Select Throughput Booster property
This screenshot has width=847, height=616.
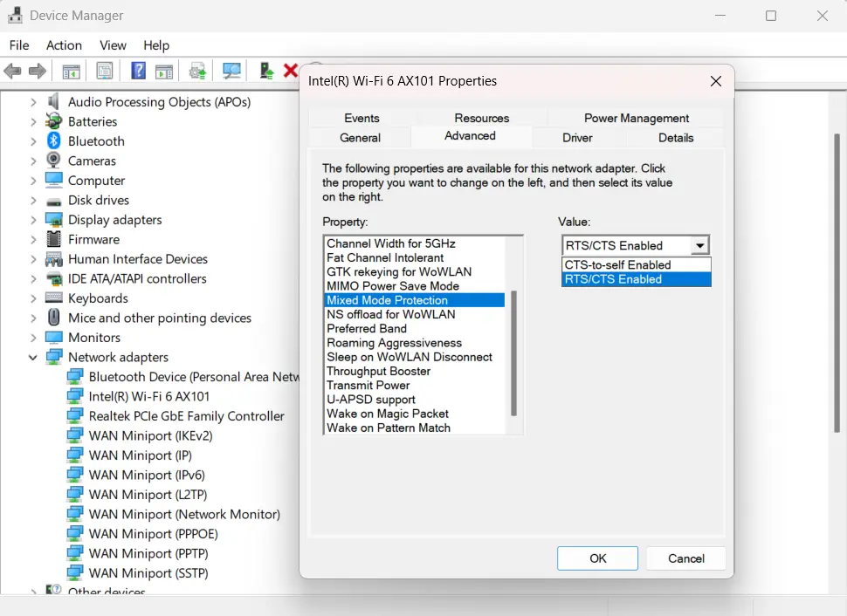[x=415, y=371]
